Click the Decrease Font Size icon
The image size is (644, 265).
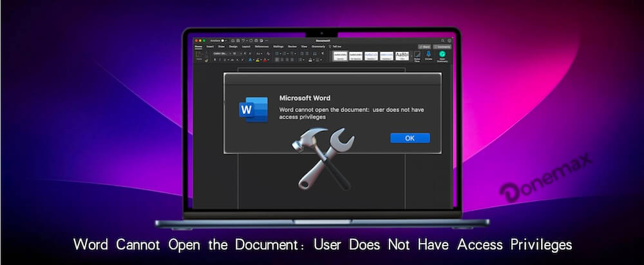[x=250, y=54]
